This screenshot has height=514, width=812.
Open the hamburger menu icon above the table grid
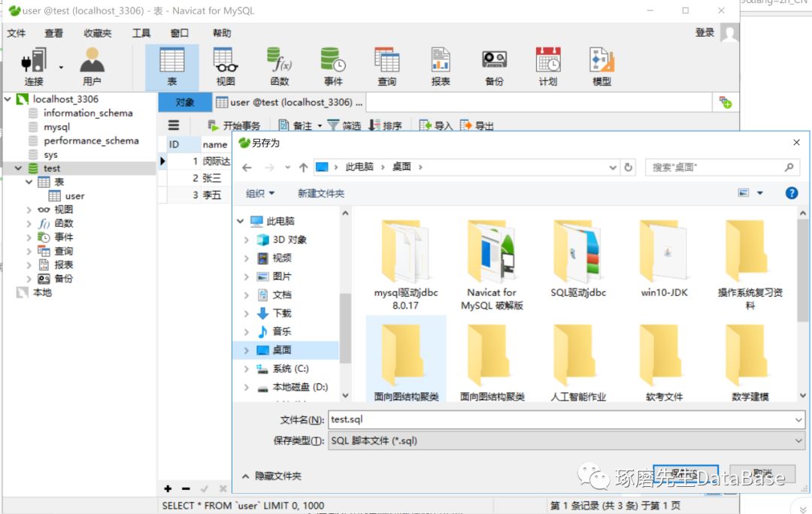click(x=174, y=125)
